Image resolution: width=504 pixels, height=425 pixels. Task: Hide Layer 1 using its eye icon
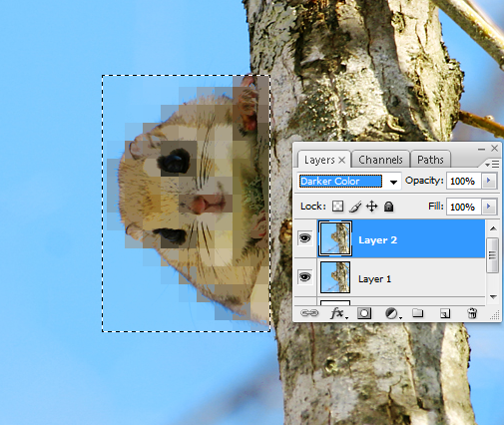tap(304, 277)
